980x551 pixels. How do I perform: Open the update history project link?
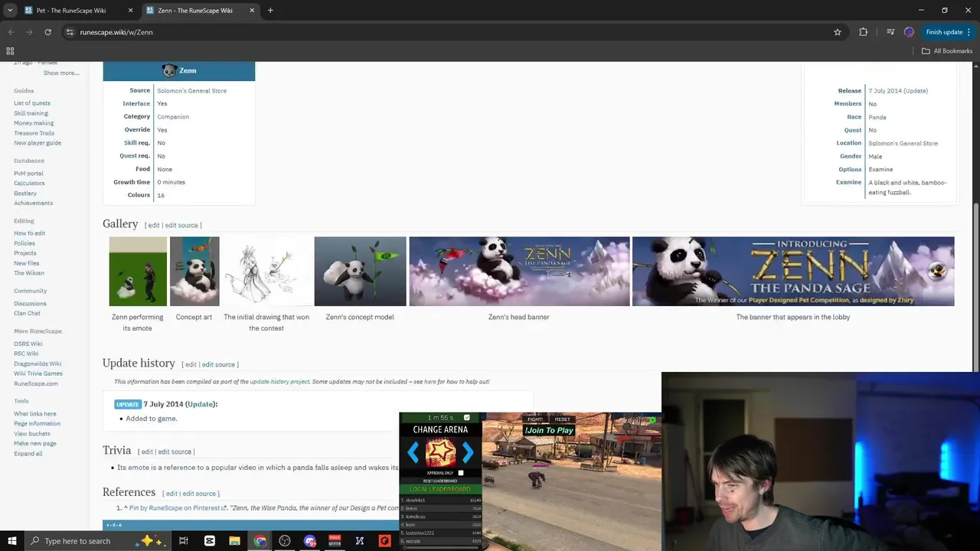click(279, 381)
